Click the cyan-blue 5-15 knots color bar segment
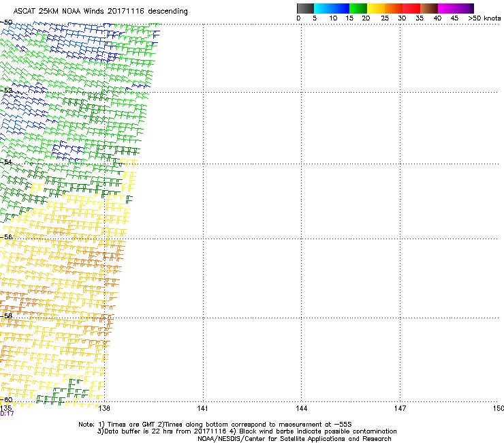 [x=332, y=8]
